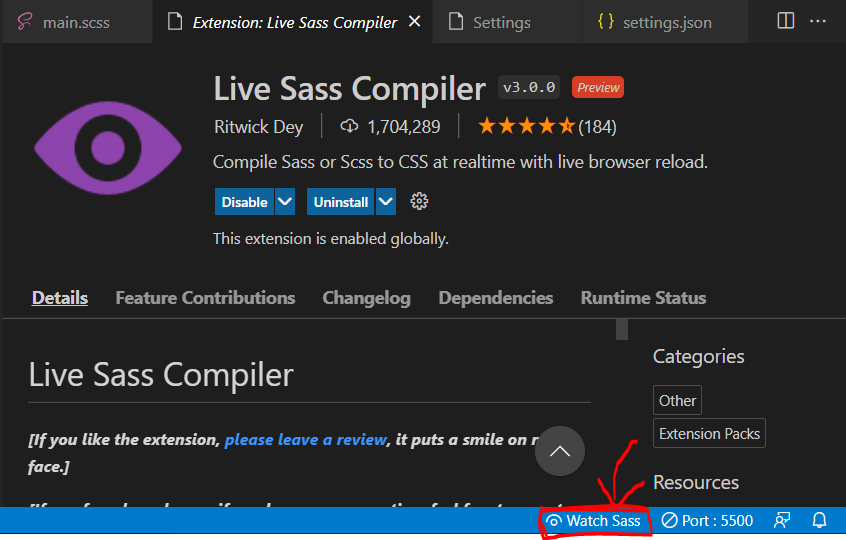846x540 pixels.
Task: Expand the Disable dropdown arrow
Action: click(x=285, y=202)
